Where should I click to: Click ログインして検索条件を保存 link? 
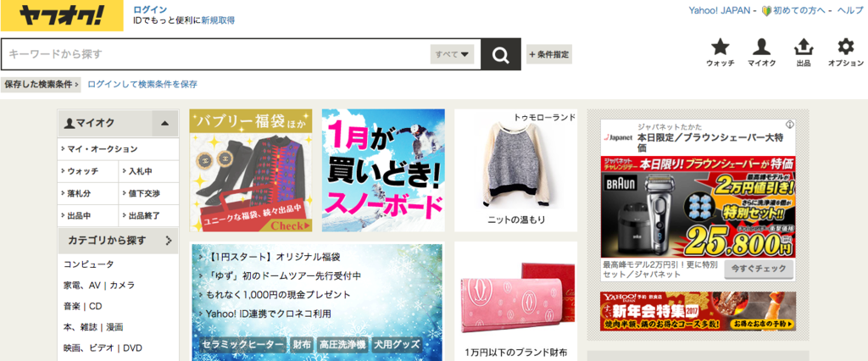142,85
